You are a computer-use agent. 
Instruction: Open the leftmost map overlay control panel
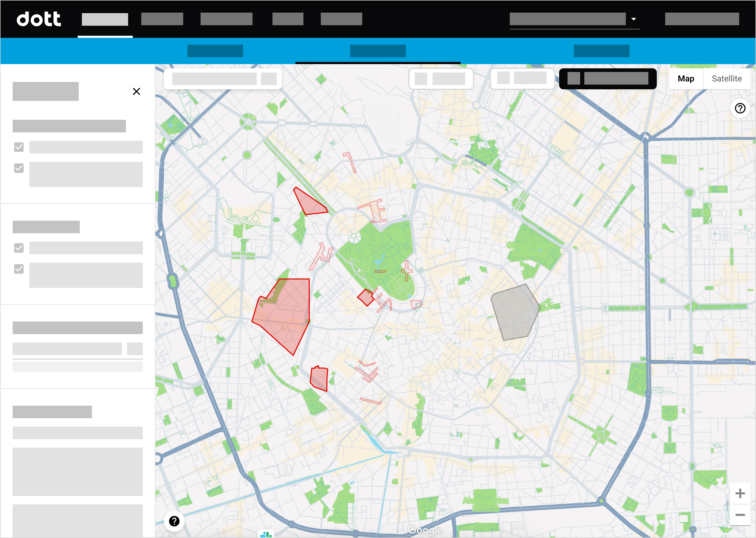click(x=223, y=79)
